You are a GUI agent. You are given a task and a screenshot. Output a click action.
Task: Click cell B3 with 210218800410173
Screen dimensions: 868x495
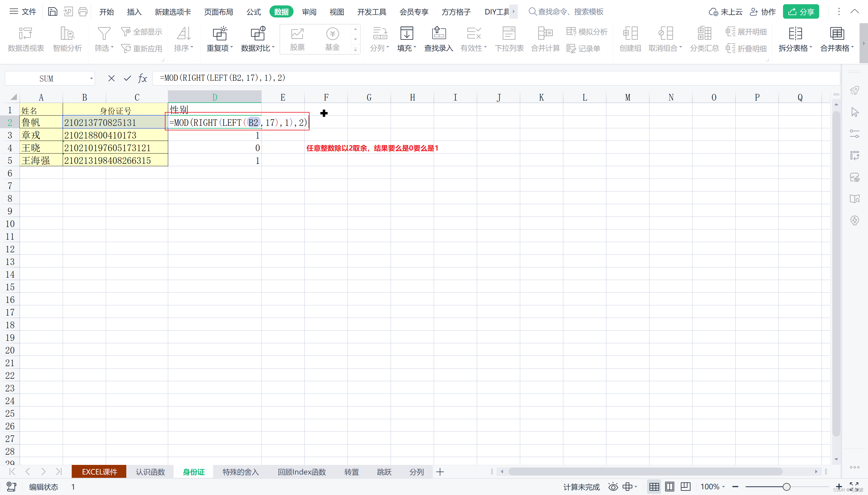point(115,135)
